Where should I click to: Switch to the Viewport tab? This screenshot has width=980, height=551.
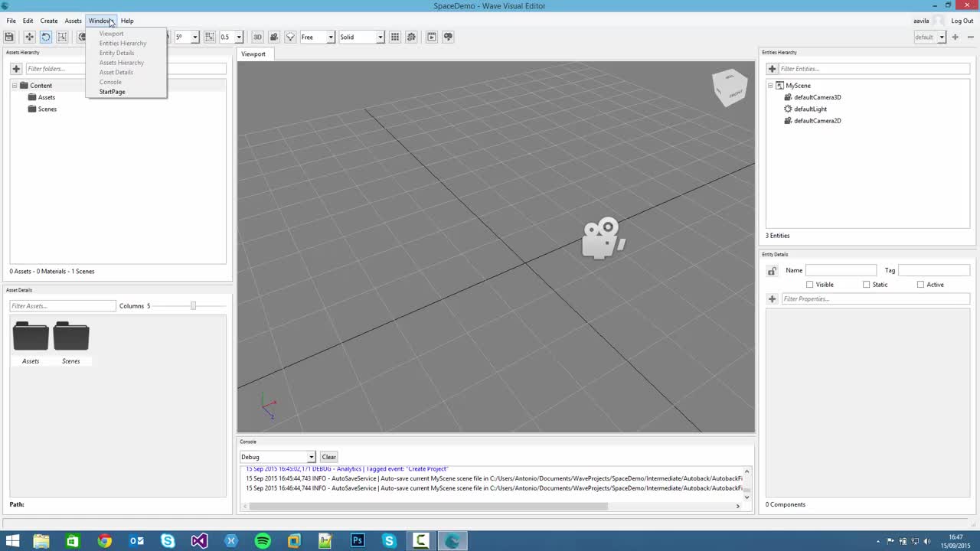click(x=253, y=54)
